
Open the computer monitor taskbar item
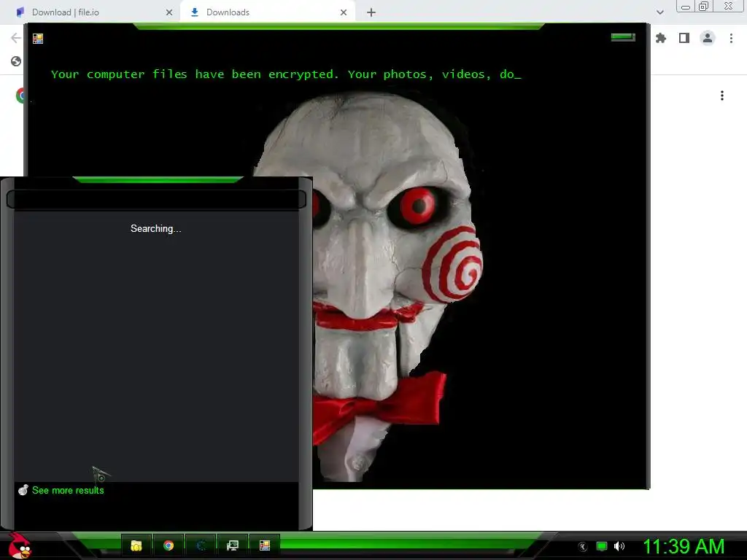(233, 545)
